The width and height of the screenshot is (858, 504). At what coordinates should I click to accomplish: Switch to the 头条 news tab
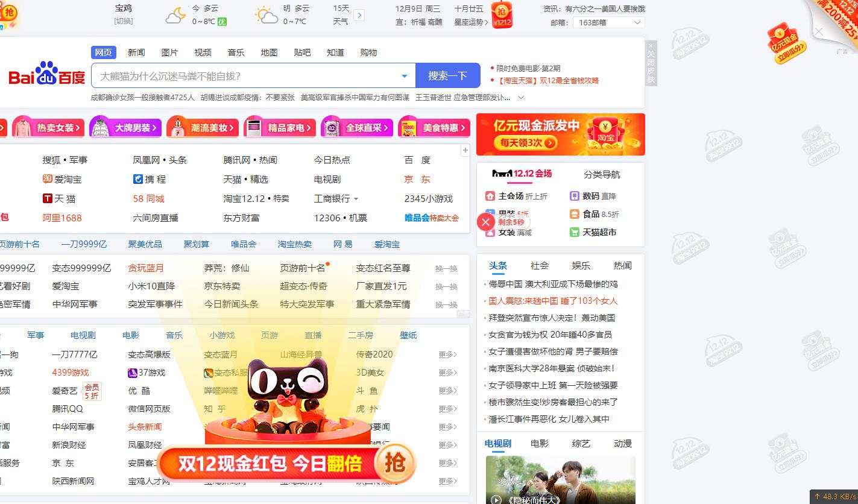tap(498, 265)
